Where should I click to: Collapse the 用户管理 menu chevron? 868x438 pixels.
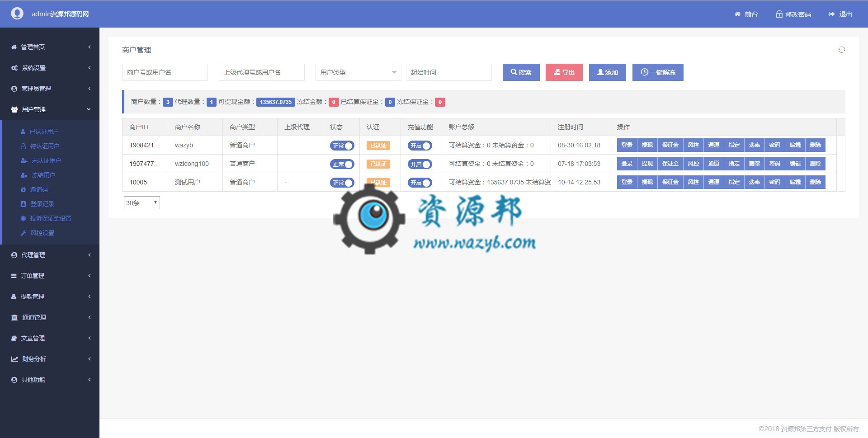click(89, 109)
